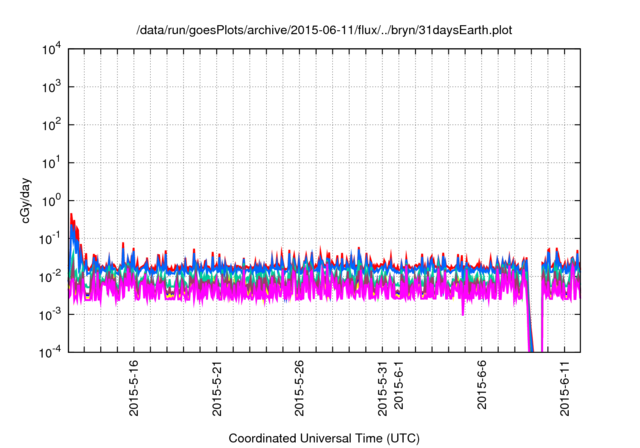Click the y-axis tick label 10^1
Image resolution: width=640 pixels, height=448 pixels.
point(50,163)
